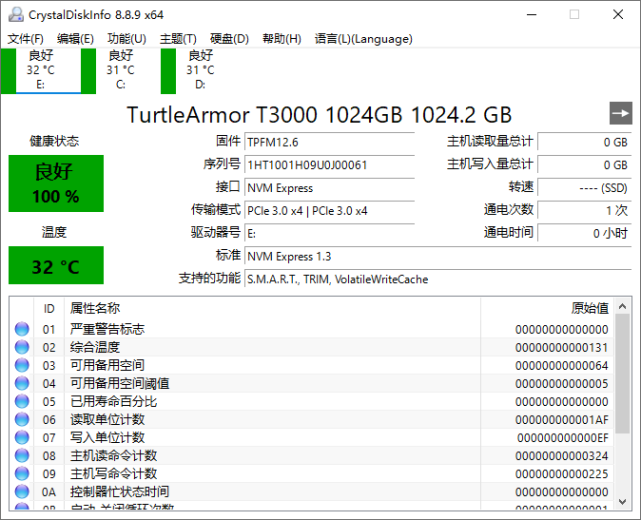Screen dimensions: 641x520
Task: Click the 原始值 column header
Action: 547,308
